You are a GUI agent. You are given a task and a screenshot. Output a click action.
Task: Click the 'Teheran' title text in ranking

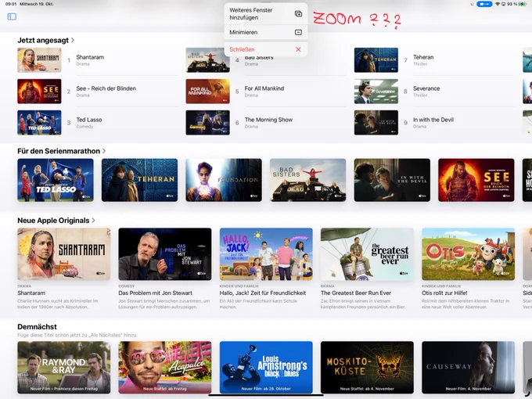[x=423, y=57]
